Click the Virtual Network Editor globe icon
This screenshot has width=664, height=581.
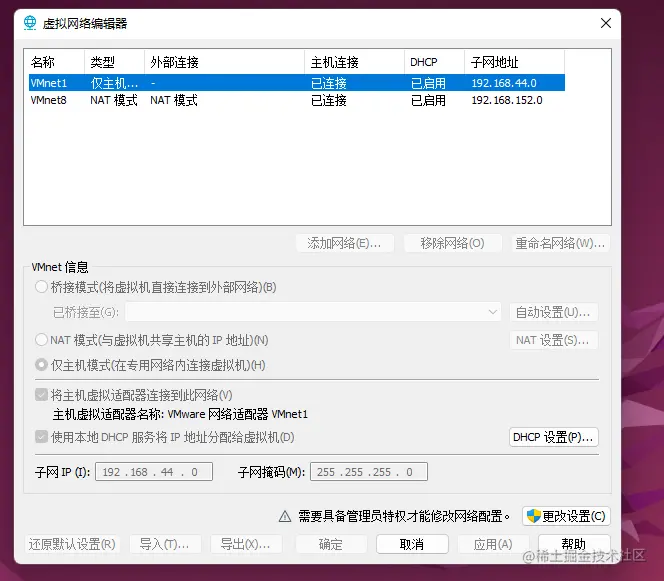point(30,22)
